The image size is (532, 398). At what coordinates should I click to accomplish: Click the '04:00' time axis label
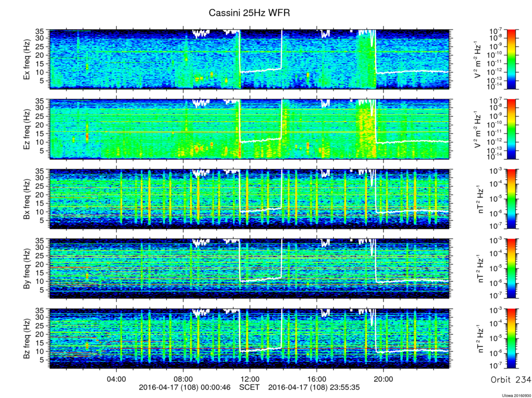pos(116,379)
